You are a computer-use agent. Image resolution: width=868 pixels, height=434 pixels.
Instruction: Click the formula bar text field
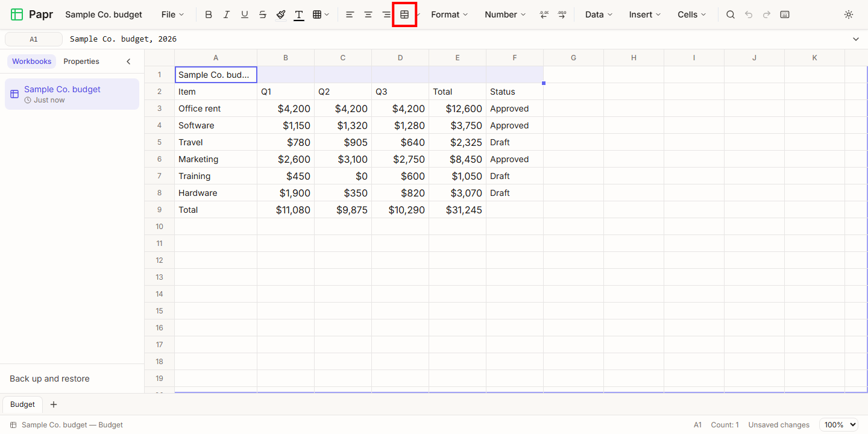[456, 39]
